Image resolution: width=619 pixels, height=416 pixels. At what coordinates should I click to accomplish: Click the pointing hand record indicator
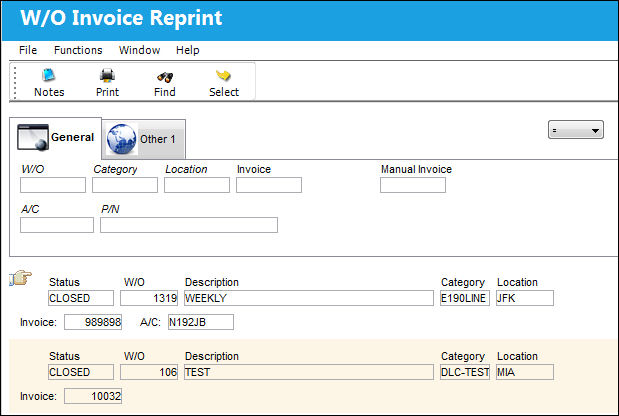tap(20, 278)
